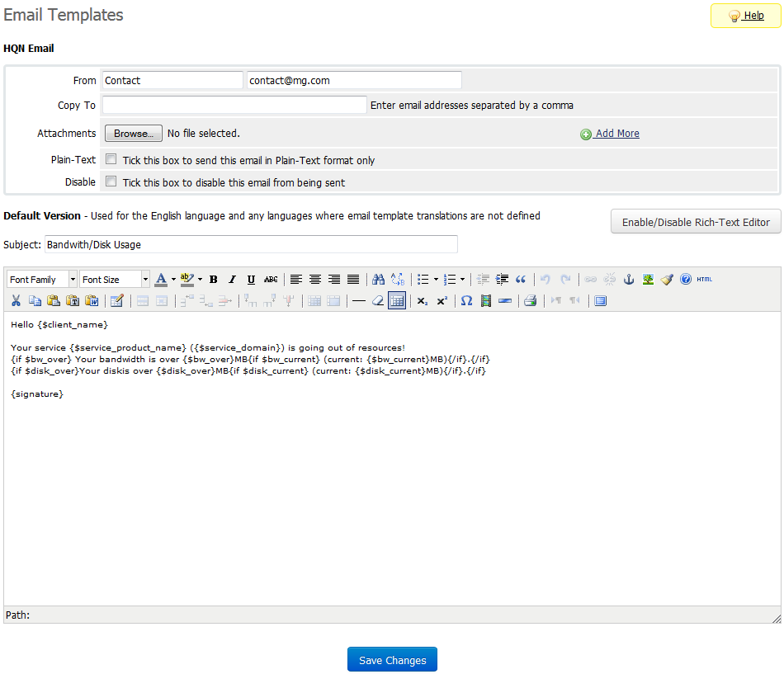The width and height of the screenshot is (784, 674).
Task: Insert page break bar icon
Action: 505,301
